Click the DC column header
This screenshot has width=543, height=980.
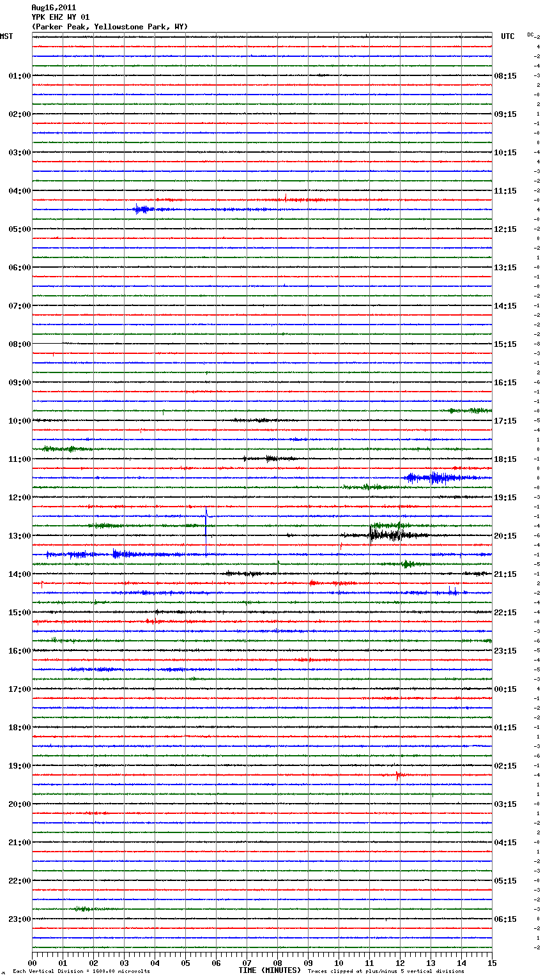[530, 34]
